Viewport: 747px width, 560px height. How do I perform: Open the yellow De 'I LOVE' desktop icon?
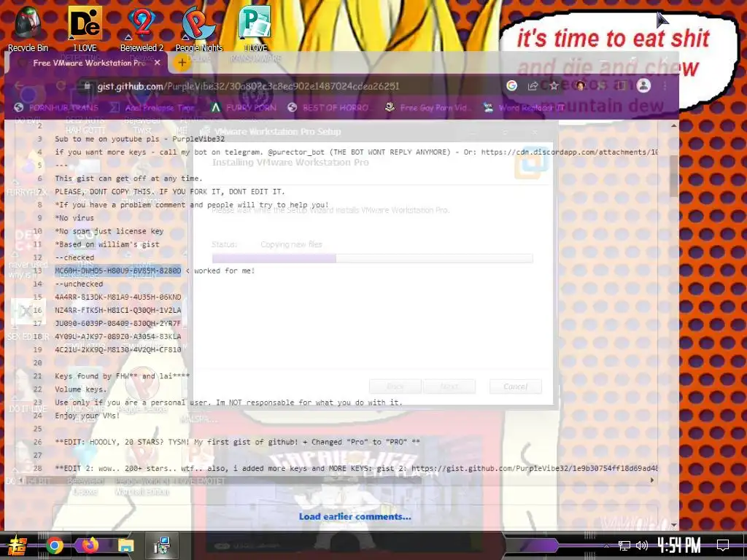click(x=85, y=28)
